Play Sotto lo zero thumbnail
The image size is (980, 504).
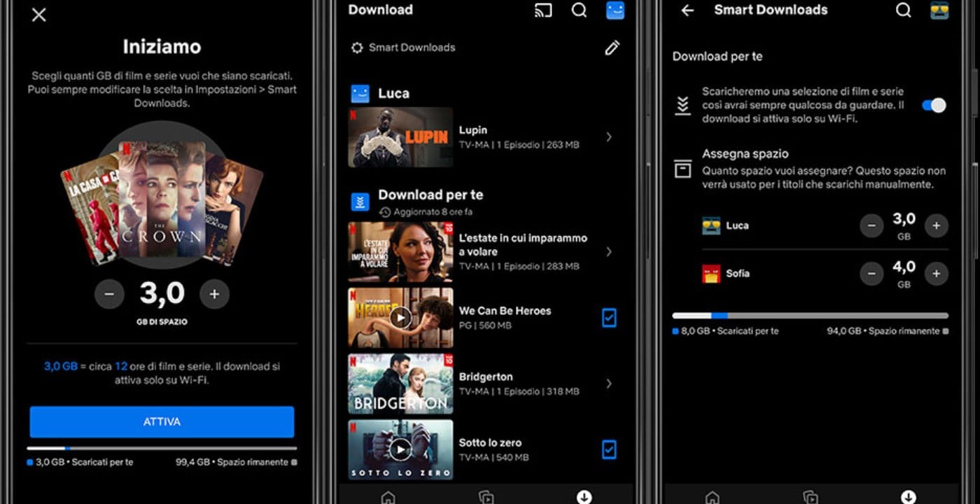(x=400, y=449)
